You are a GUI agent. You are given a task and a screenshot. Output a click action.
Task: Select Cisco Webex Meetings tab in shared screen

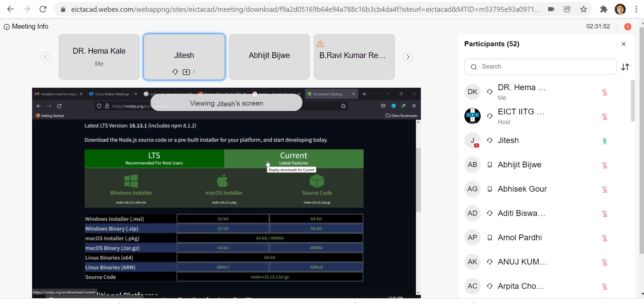(x=113, y=94)
